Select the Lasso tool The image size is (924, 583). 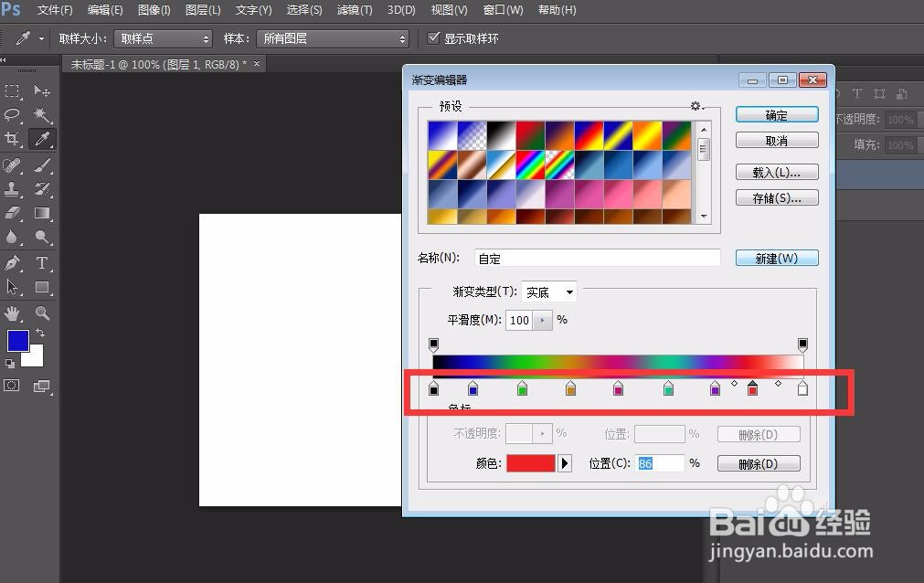(13, 114)
